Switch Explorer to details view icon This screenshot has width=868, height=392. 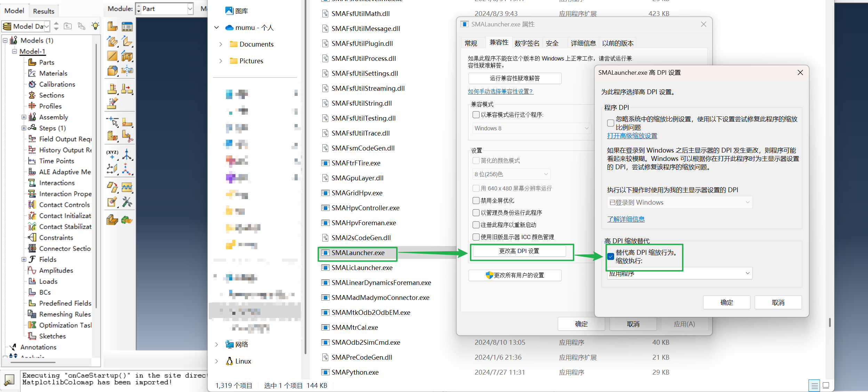click(x=814, y=385)
